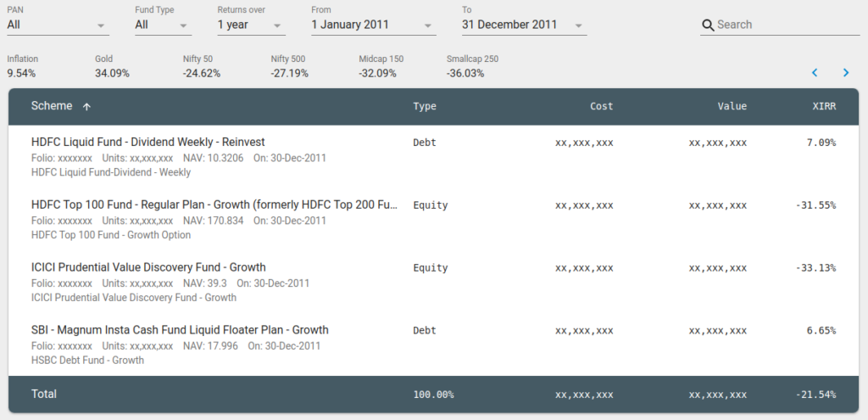
Task: Click the search magnifier icon
Action: (708, 25)
